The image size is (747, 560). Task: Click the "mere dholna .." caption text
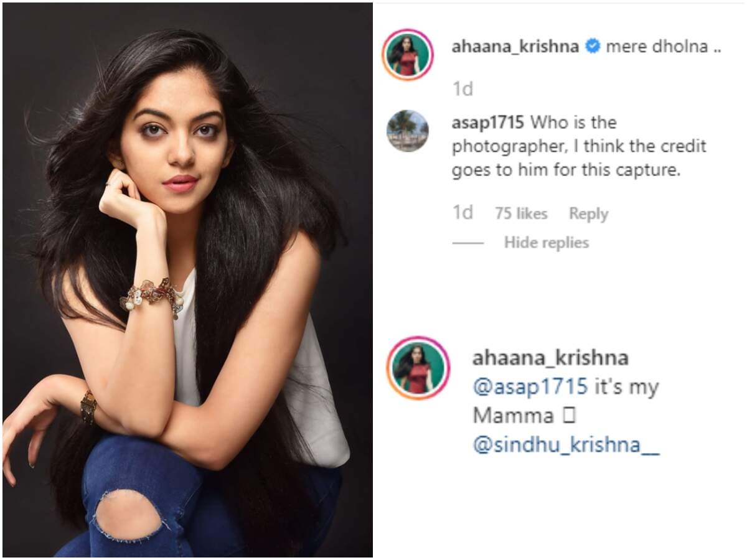pyautogui.click(x=663, y=47)
